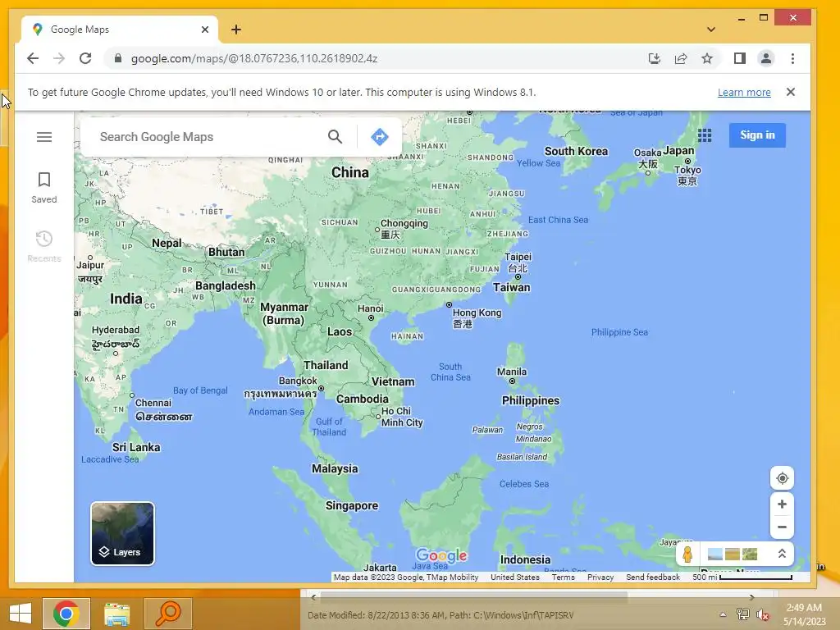Open File Explorer from taskbar
Viewport: 840px width, 630px height.
point(116,614)
